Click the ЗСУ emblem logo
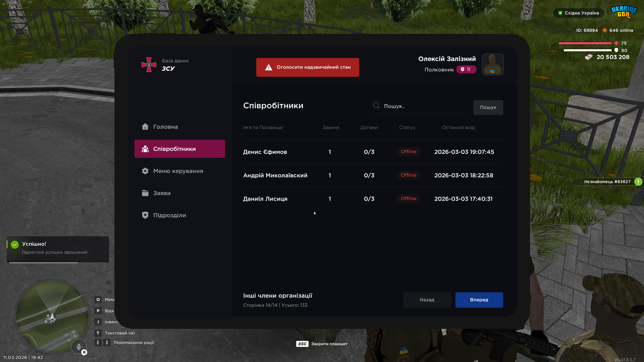 click(x=149, y=64)
